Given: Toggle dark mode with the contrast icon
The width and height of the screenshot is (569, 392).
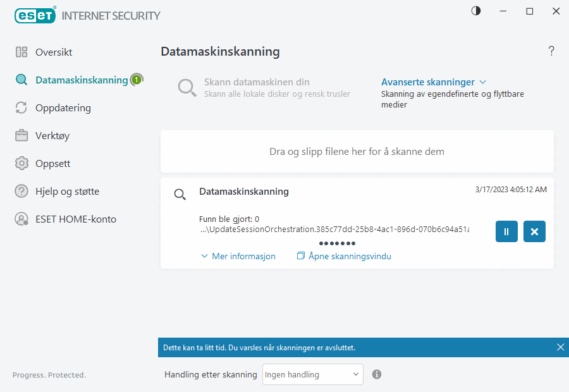Looking at the screenshot, I should (x=475, y=11).
